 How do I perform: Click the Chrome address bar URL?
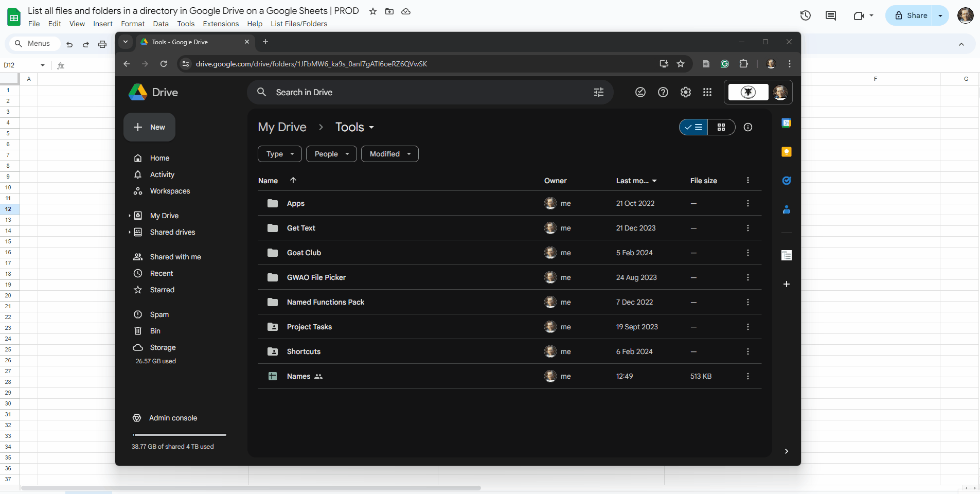[311, 64]
